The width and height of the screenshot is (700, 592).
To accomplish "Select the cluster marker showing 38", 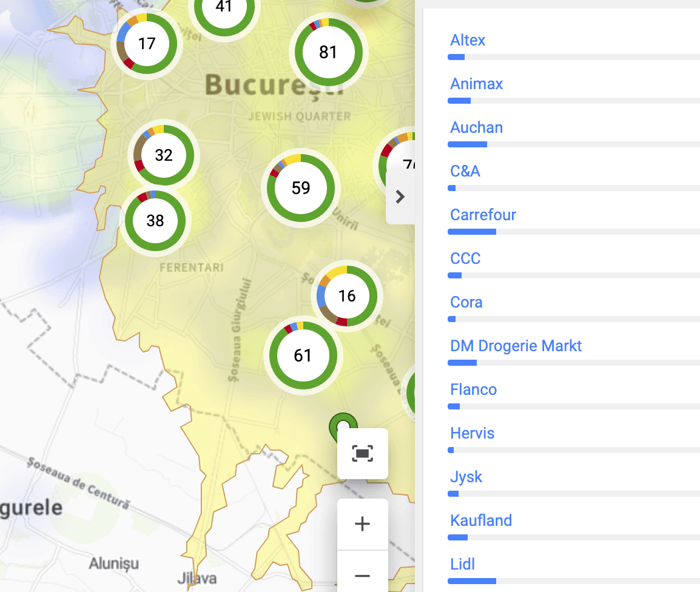I will [156, 221].
